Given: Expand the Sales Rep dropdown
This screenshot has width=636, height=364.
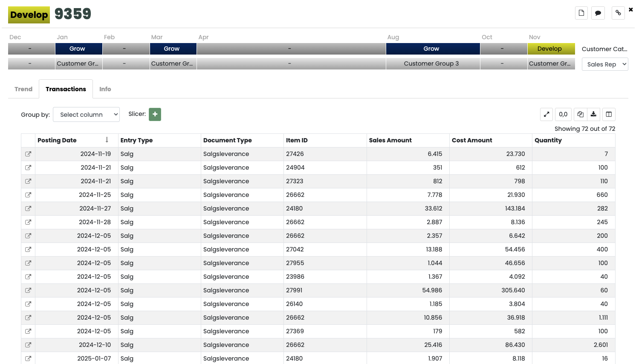Looking at the screenshot, I should (x=605, y=64).
